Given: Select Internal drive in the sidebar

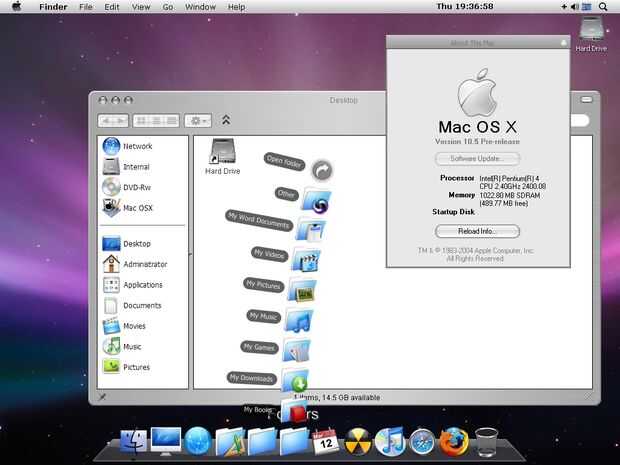Looking at the screenshot, I should 126,166.
